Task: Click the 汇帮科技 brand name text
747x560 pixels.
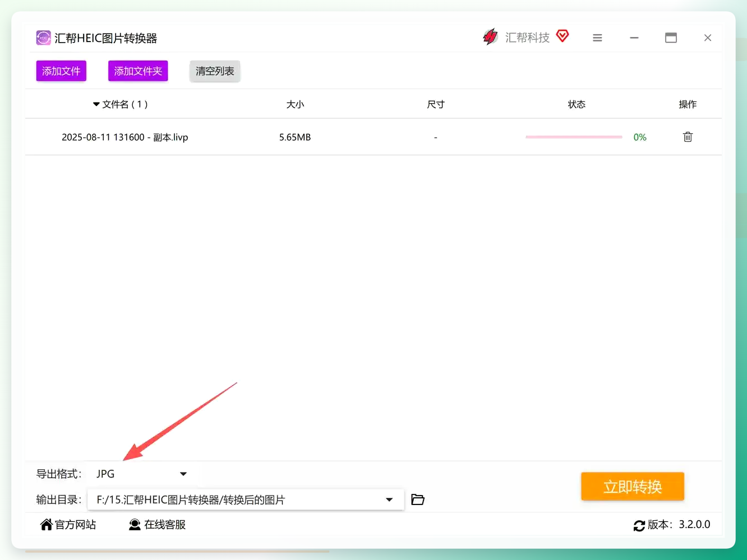Action: tap(527, 38)
